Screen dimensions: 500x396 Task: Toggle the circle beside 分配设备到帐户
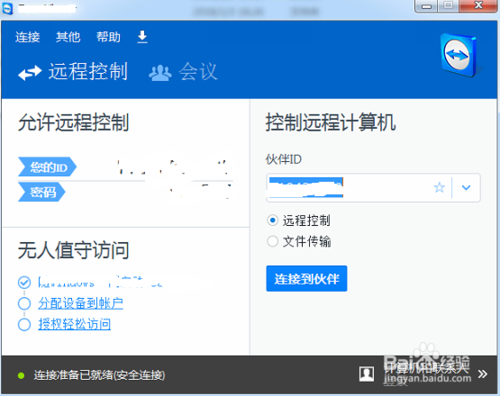click(x=24, y=303)
